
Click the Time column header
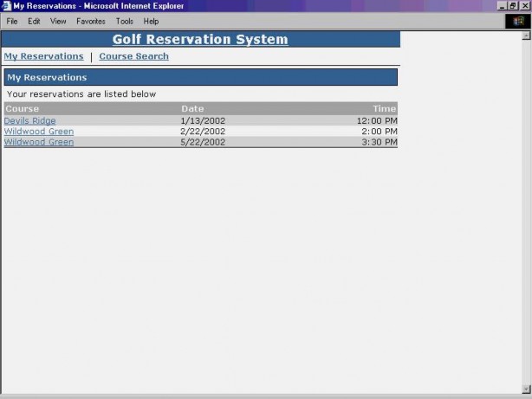pyautogui.click(x=385, y=109)
